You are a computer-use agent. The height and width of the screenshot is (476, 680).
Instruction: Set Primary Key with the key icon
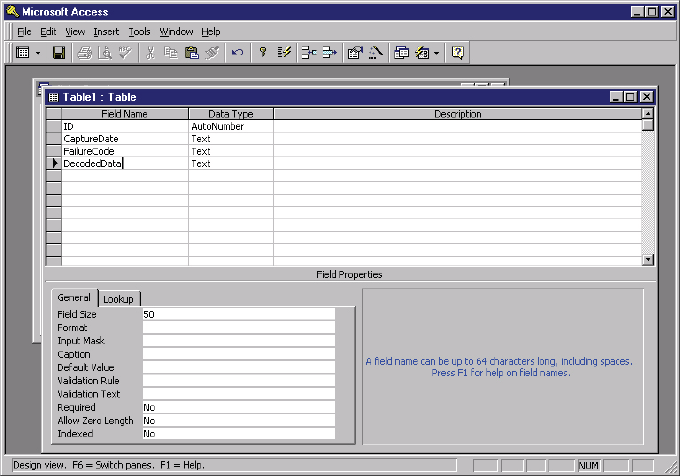[263, 53]
